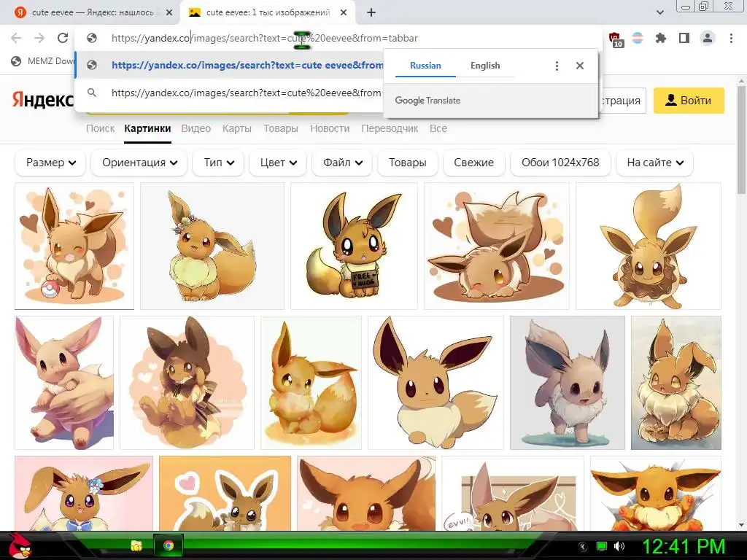Viewport: 747px width, 560px height.
Task: Reload the page with the refresh icon
Action: [x=63, y=38]
